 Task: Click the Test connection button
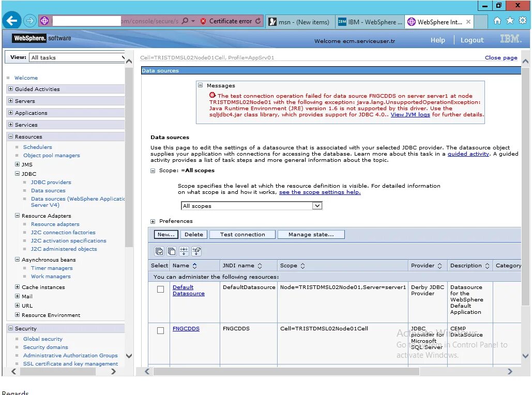click(x=242, y=235)
